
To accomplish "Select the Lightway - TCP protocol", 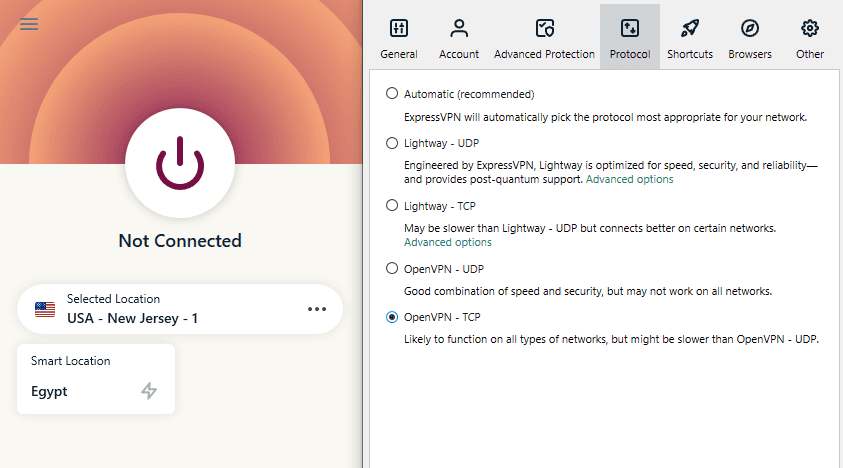I will tap(392, 206).
